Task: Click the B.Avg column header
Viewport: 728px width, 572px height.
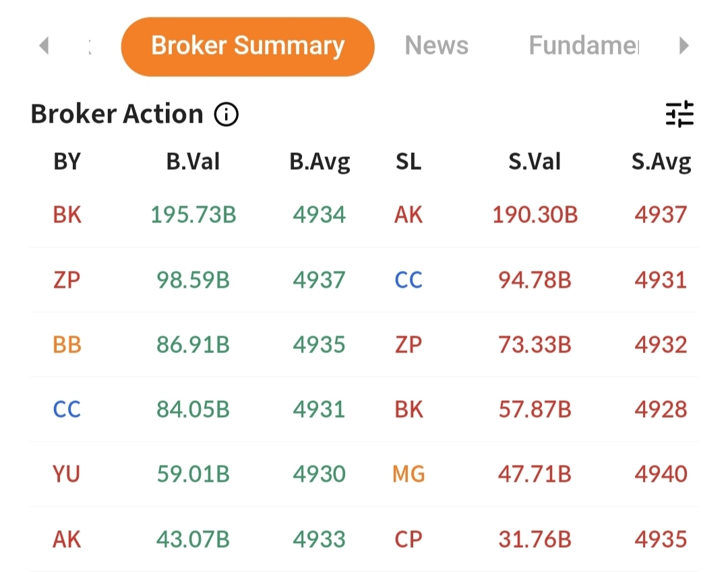Action: [319, 161]
